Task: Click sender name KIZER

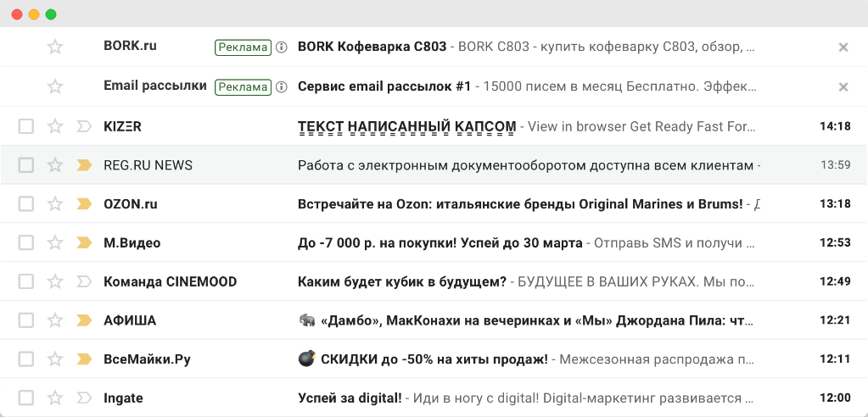Action: click(122, 126)
